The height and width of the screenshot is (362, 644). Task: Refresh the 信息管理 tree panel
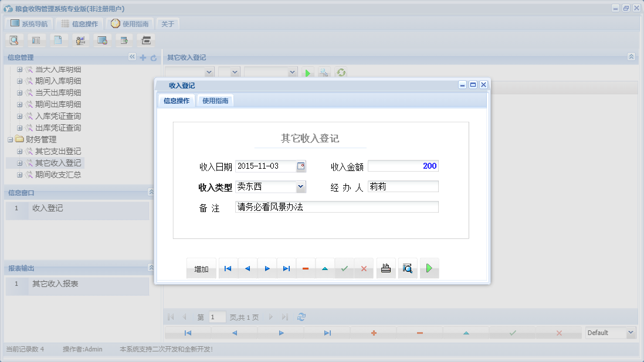tap(154, 57)
